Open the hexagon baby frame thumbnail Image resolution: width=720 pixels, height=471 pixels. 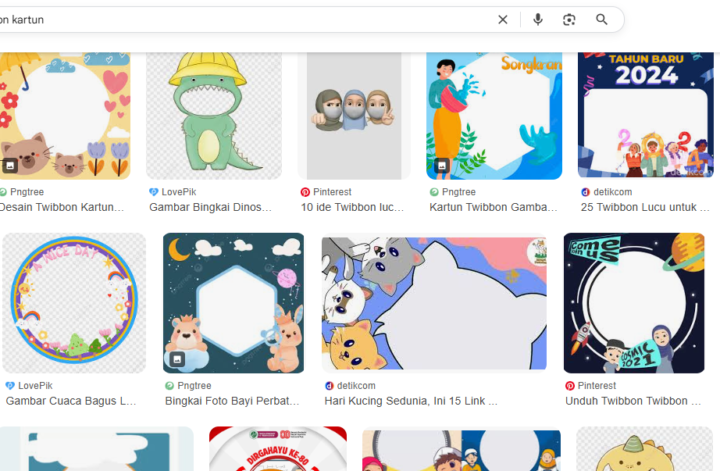[x=233, y=303]
